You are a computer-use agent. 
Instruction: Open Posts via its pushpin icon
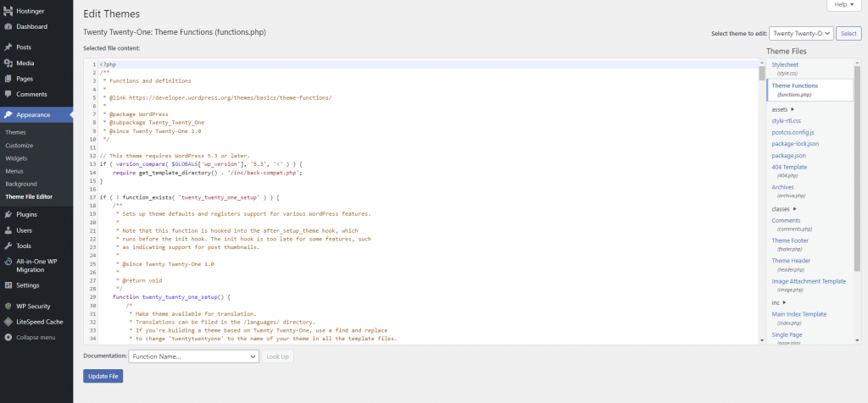pos(8,47)
